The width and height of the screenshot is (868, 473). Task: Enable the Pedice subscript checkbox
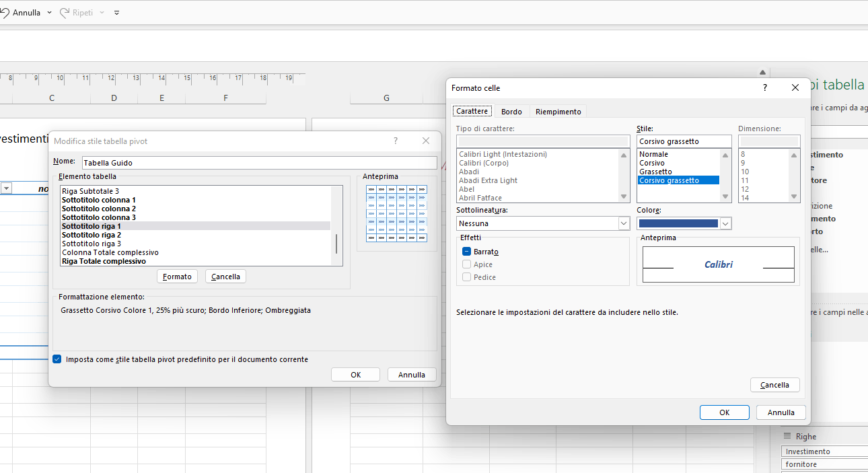tap(466, 277)
